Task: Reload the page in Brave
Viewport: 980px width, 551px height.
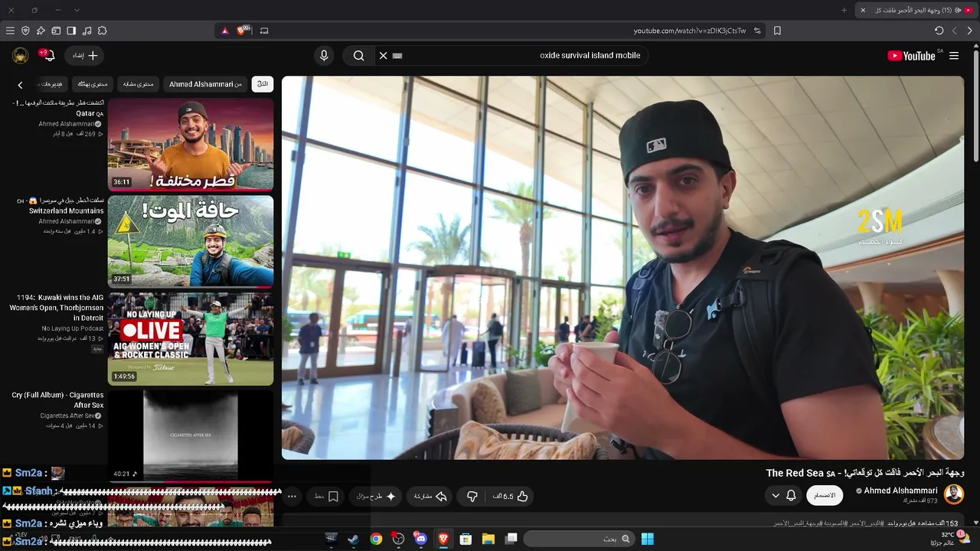Action: click(x=939, y=31)
